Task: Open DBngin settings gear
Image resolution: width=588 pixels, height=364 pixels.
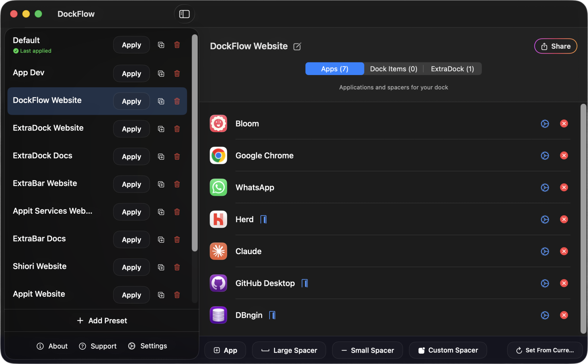Action: tap(545, 315)
